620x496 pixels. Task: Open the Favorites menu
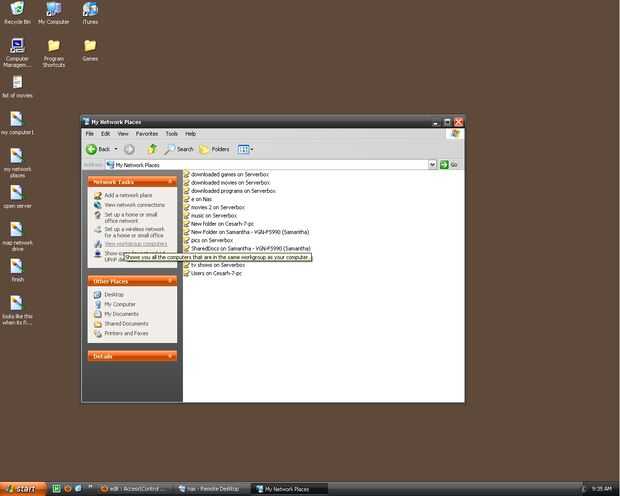tap(147, 134)
